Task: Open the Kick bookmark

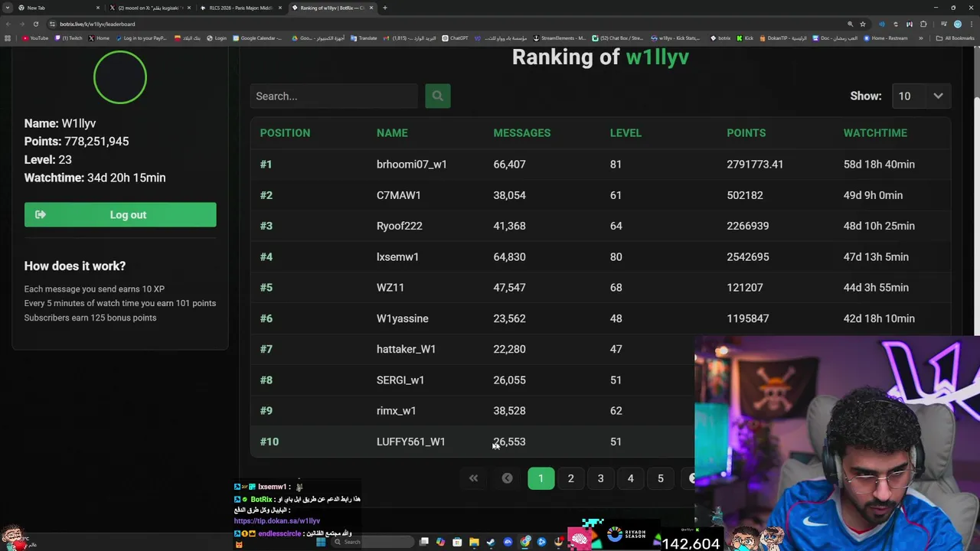Action: tap(745, 38)
